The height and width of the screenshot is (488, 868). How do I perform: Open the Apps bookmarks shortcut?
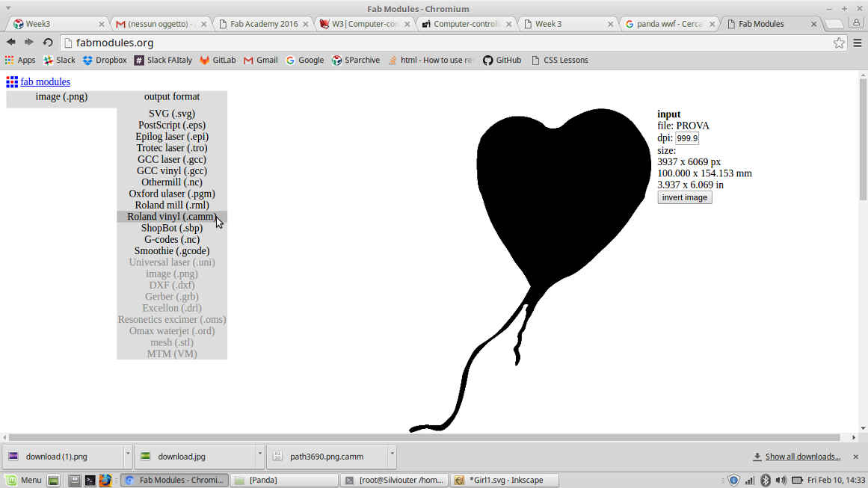click(20, 60)
